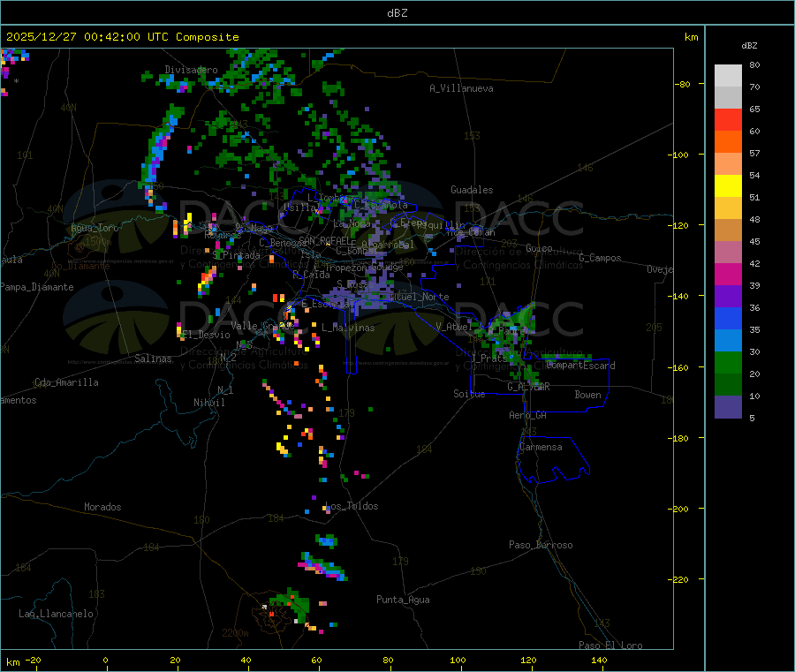Click the Carmensa map label

[541, 447]
